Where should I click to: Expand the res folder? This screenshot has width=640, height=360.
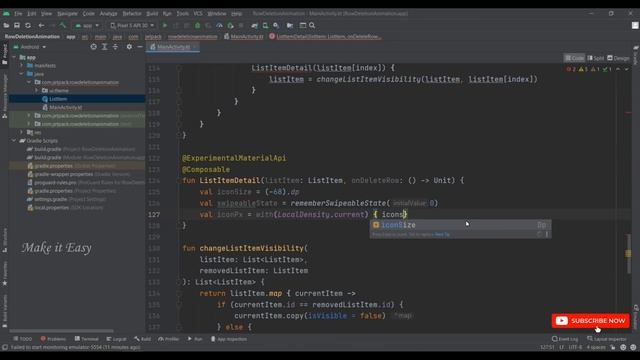(x=22, y=132)
